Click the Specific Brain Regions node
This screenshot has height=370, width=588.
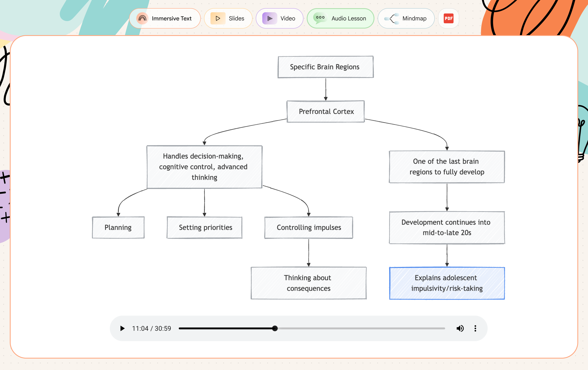325,67
